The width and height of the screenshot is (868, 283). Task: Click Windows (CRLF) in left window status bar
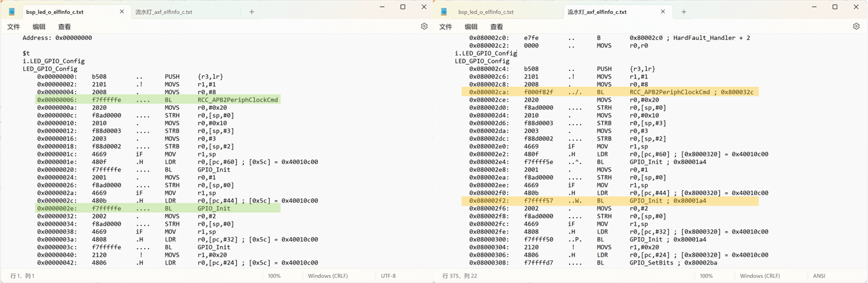(x=328, y=276)
